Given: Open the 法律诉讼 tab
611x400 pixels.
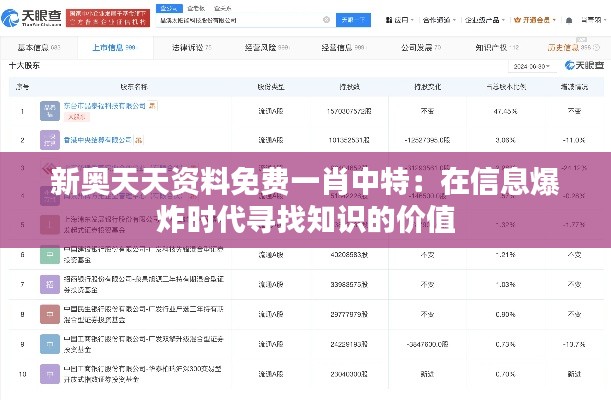Looking at the screenshot, I should tap(191, 48).
